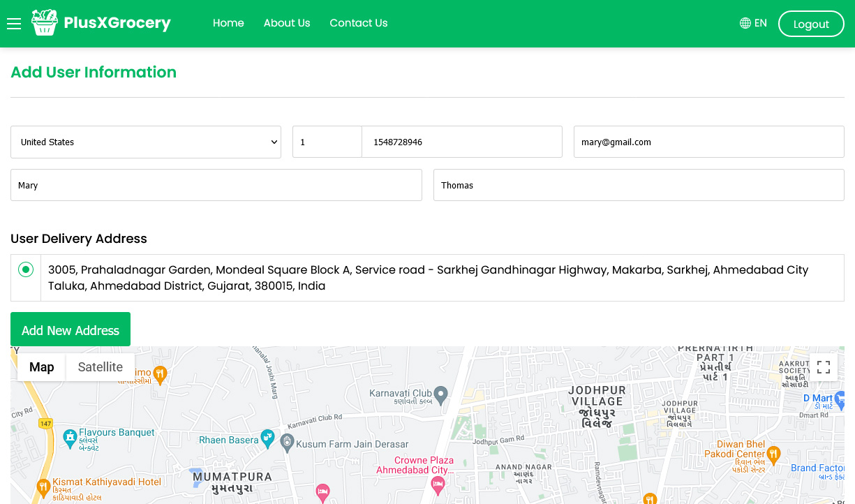
Task: Open the About Us page
Action: 287,23
